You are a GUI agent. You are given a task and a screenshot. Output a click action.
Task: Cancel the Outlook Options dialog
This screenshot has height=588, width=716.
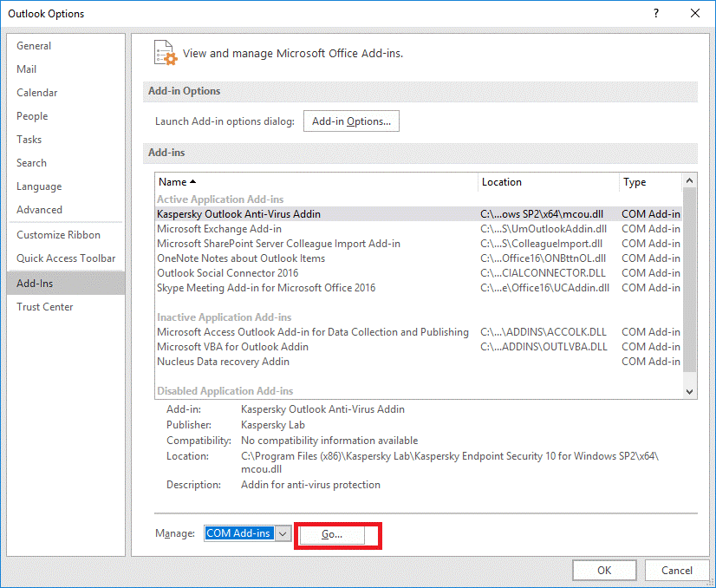[677, 570]
